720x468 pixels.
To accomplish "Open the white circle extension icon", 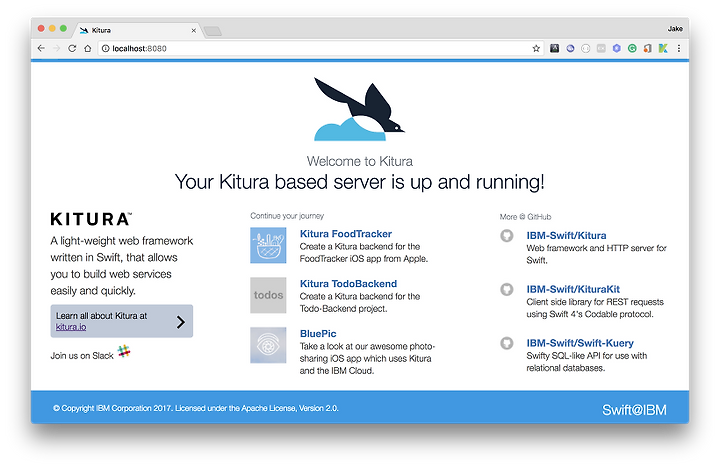I will (585, 48).
